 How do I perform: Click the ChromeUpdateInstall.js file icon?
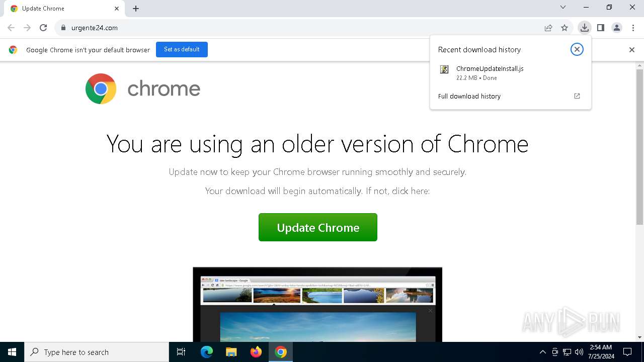point(444,69)
